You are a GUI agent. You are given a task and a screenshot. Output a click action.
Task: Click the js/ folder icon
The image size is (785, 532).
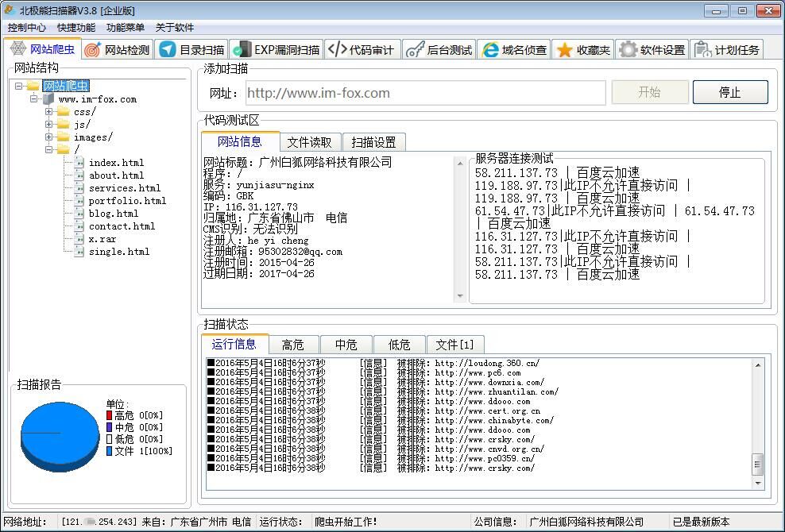click(x=63, y=124)
